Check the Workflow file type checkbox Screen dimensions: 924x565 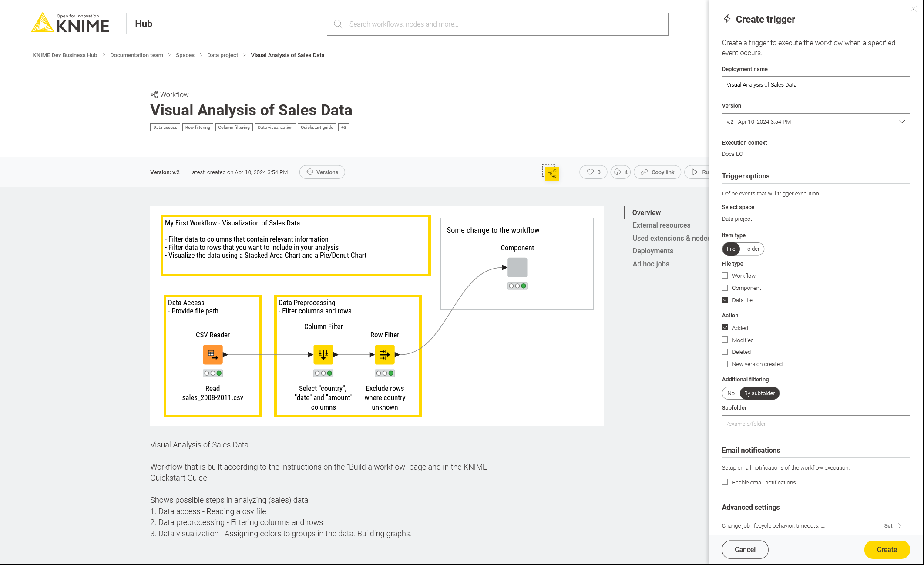click(725, 276)
